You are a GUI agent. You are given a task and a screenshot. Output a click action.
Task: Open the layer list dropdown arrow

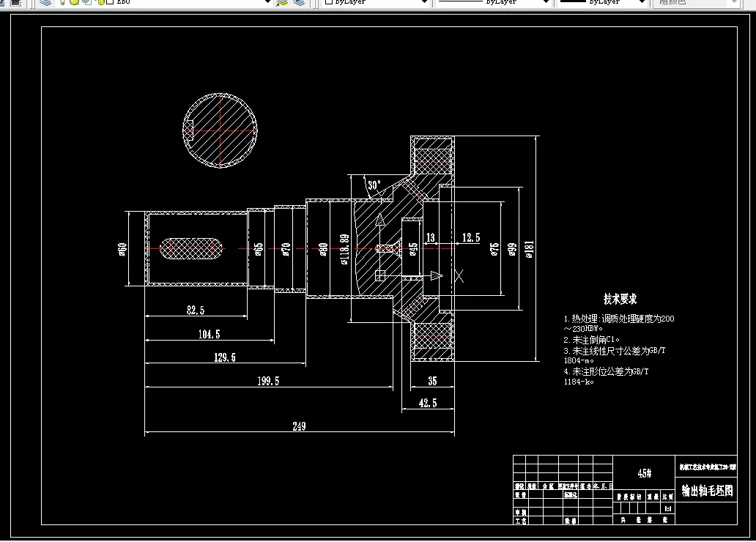tap(267, 2)
